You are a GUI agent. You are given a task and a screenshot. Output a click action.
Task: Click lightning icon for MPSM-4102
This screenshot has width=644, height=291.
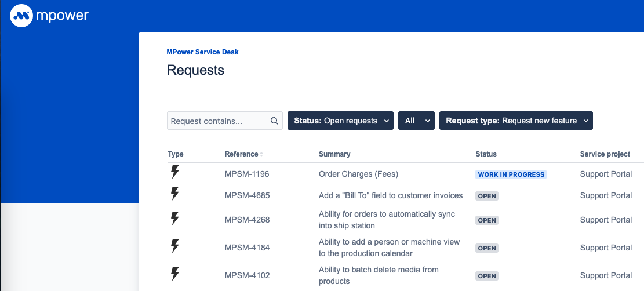(x=175, y=274)
